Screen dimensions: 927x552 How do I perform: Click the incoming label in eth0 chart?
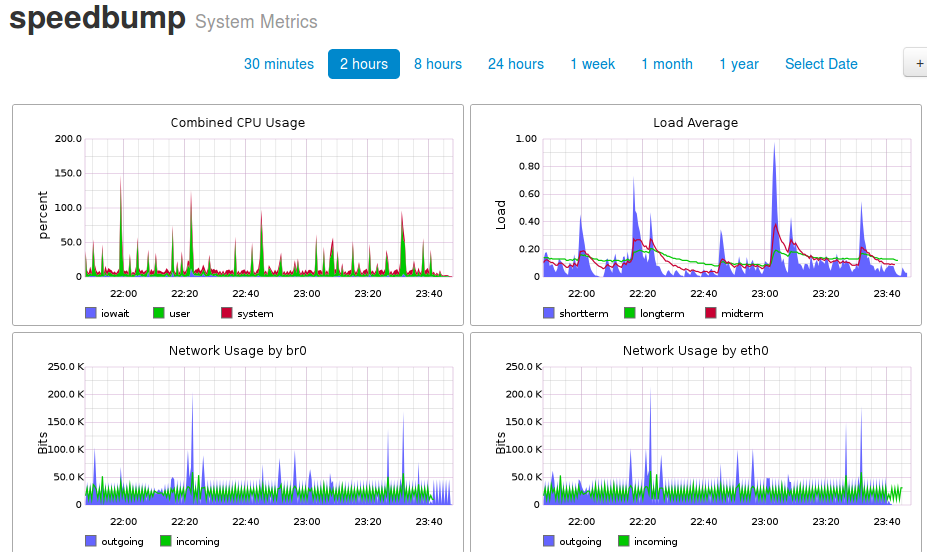coord(656,542)
